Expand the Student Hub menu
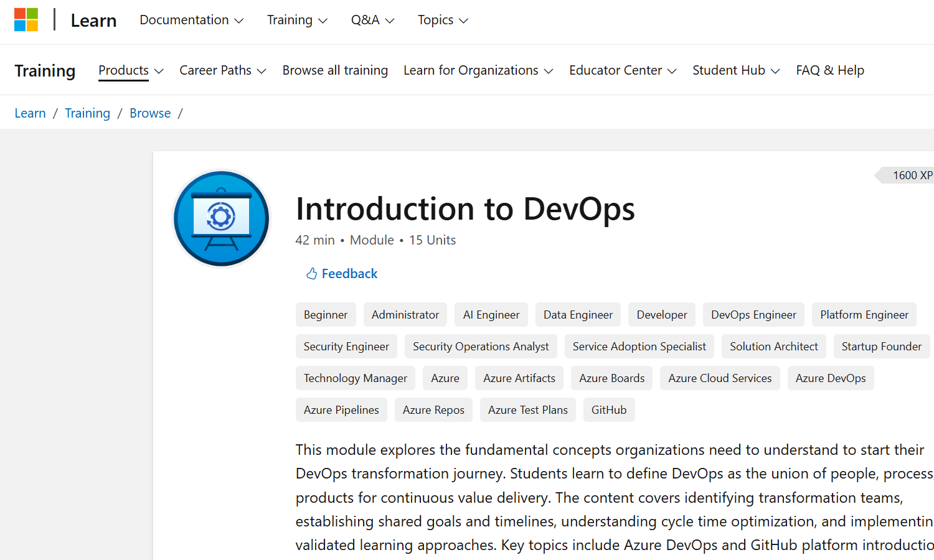 (x=735, y=70)
